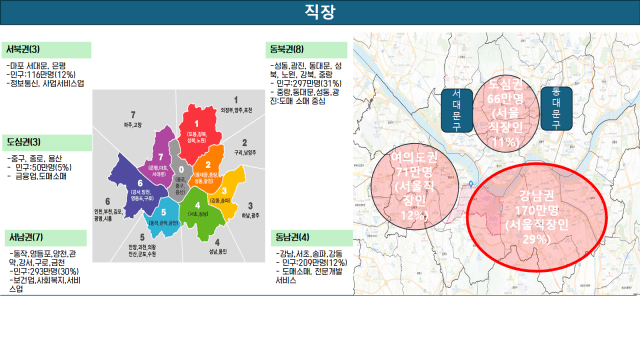640x360 pixels.
Task: Select magenta region 7 on the map
Action: tap(159, 157)
